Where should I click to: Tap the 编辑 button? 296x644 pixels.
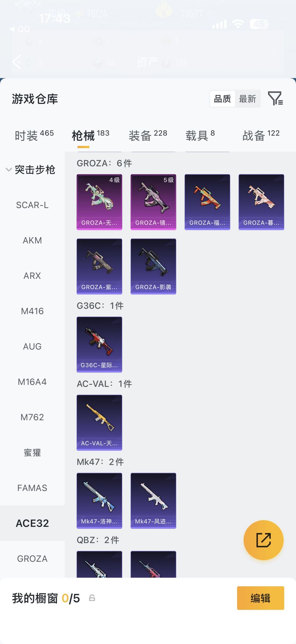coord(260,598)
